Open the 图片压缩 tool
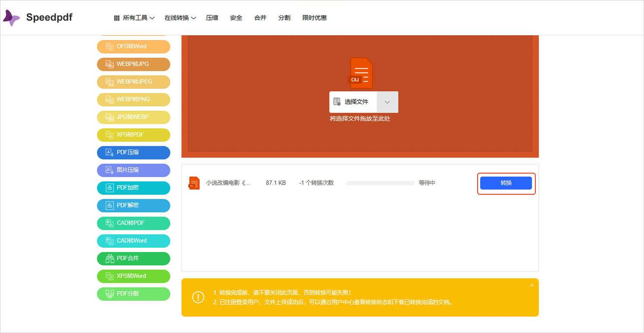644x333 pixels. (x=134, y=170)
